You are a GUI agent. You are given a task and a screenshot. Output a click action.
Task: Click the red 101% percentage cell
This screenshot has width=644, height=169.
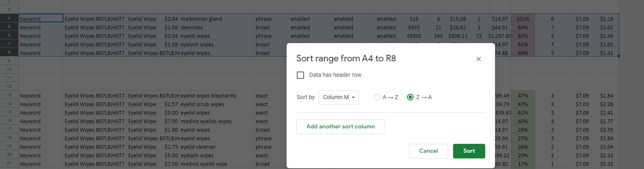[523, 19]
